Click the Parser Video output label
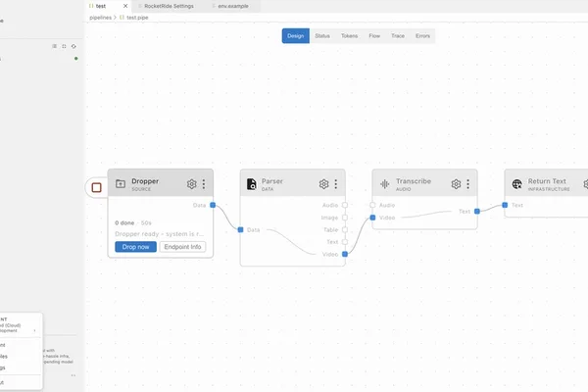Screen dimensions: 588x392 tap(330, 255)
